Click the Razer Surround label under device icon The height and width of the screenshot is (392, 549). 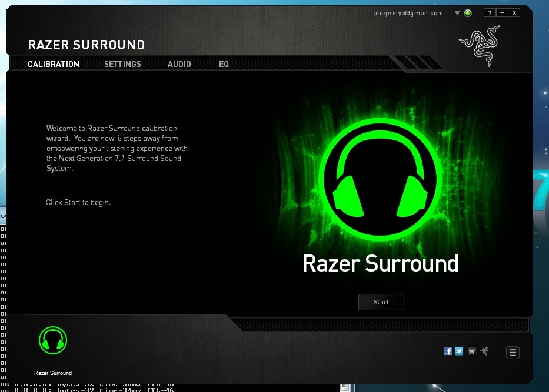click(53, 373)
